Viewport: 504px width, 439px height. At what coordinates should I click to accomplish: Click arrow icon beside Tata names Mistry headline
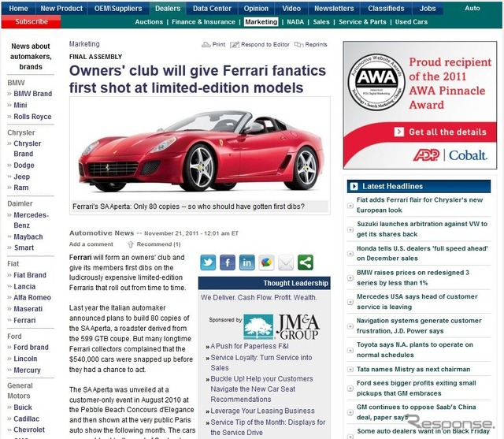coord(350,369)
